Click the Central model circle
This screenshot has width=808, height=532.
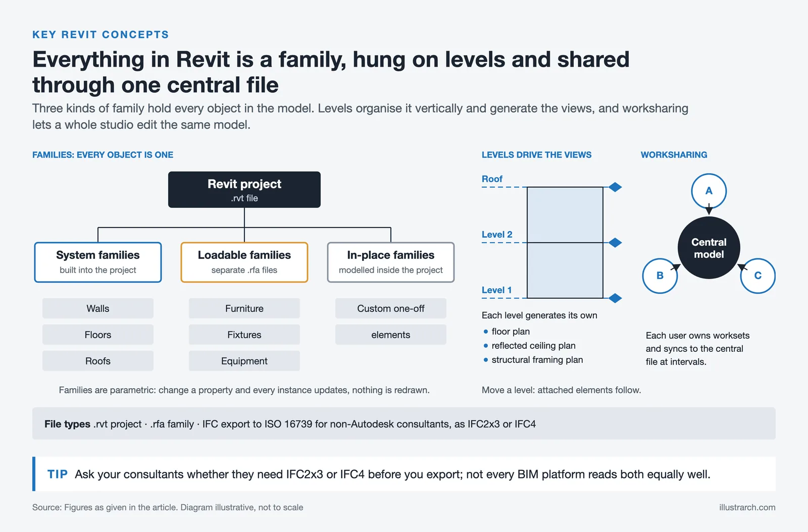[709, 248]
